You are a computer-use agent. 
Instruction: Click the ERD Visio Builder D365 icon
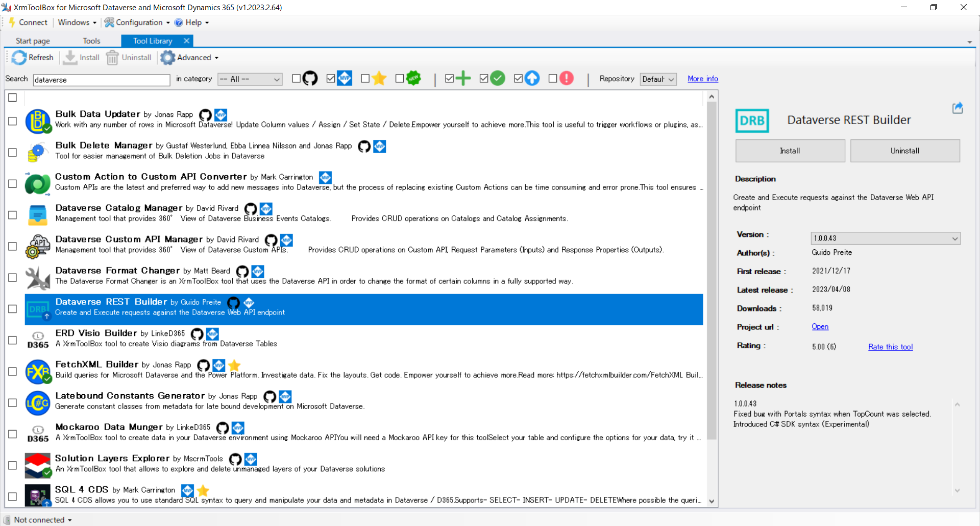(x=38, y=340)
